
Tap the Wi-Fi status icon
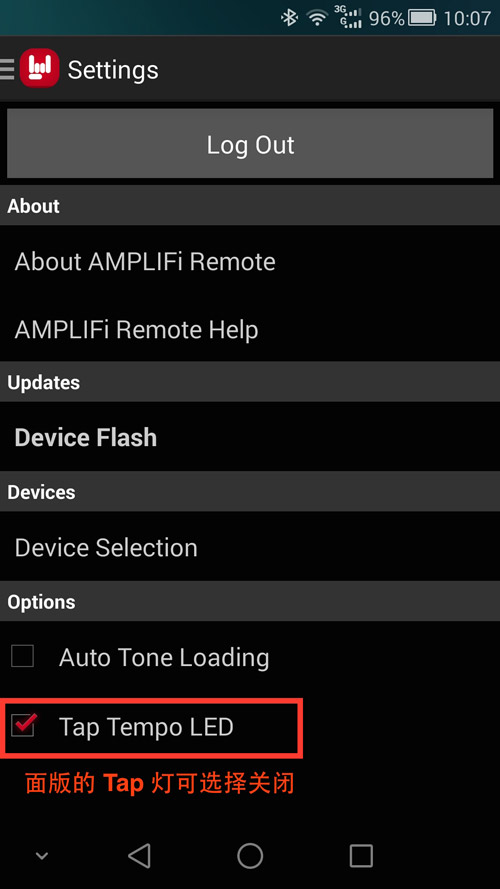pyautogui.click(x=317, y=18)
